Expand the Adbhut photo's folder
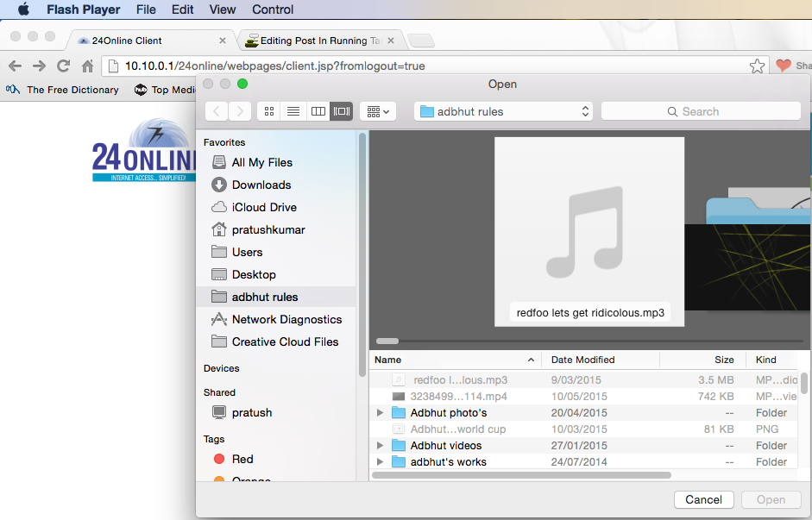 coord(380,413)
